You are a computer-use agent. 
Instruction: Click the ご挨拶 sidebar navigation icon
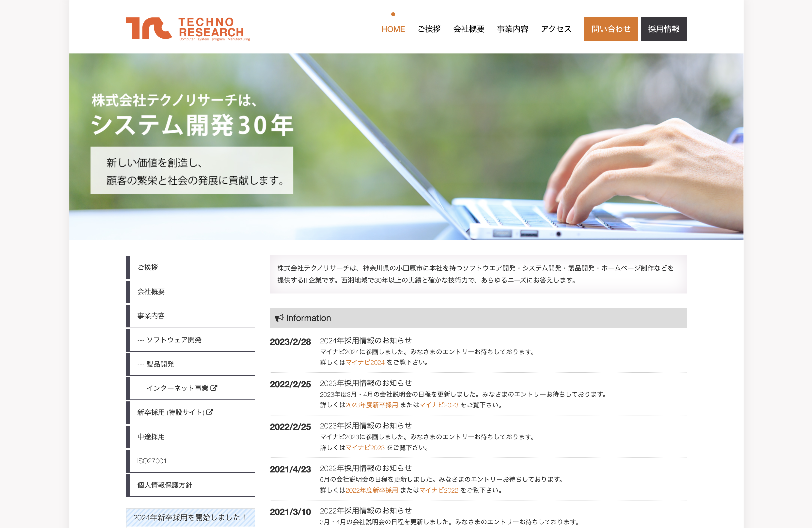(x=147, y=267)
